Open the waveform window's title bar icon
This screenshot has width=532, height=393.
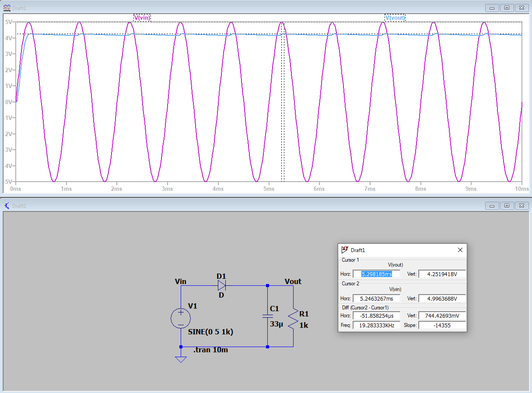coord(7,7)
